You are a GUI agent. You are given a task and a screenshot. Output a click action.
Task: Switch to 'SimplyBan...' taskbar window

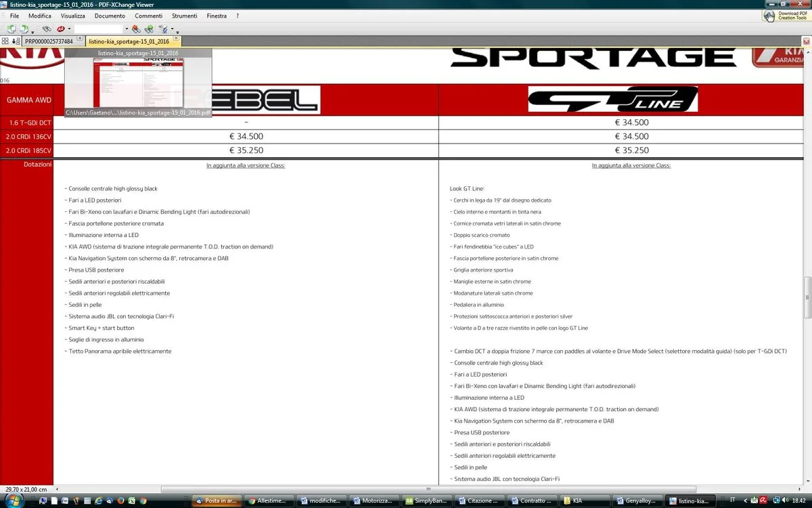(x=427, y=501)
